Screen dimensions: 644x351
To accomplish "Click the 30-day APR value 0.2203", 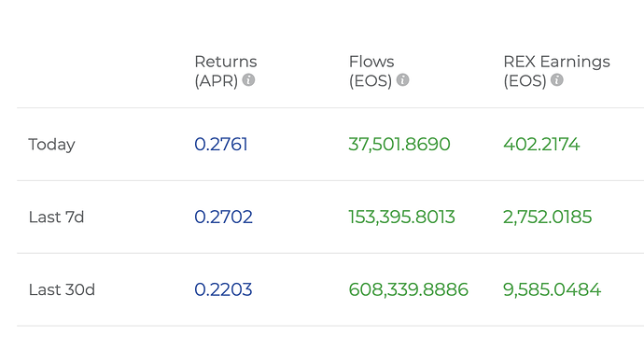I will 223,289.
